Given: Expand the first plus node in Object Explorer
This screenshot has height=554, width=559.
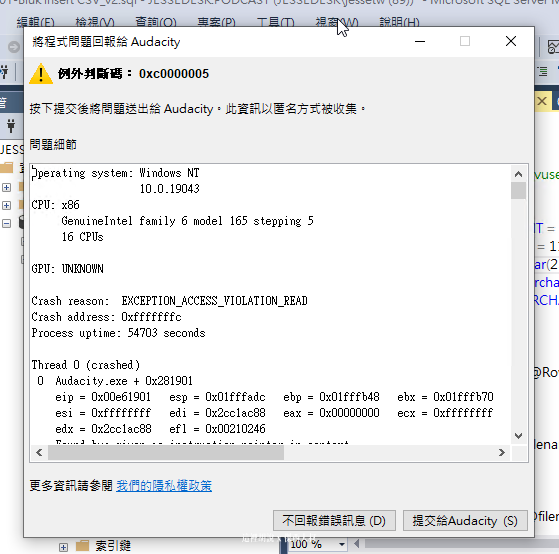Looking at the screenshot, I should (x=6, y=187).
